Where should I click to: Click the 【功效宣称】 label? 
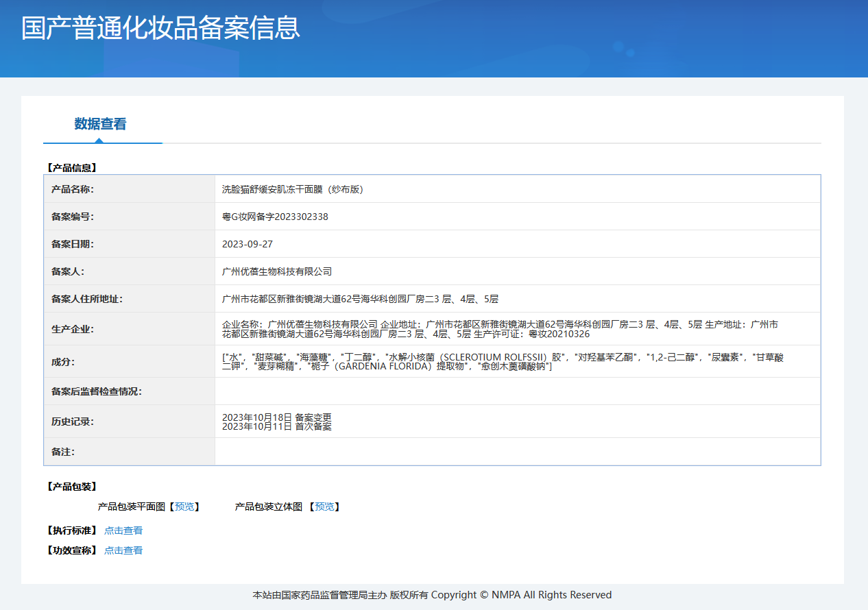[x=72, y=550]
